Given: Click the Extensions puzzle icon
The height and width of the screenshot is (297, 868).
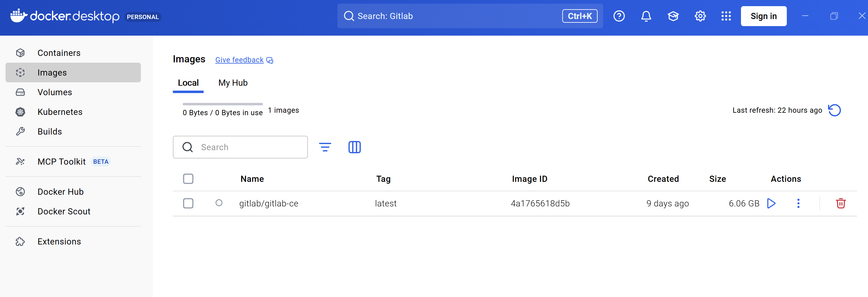Looking at the screenshot, I should pyautogui.click(x=20, y=241).
